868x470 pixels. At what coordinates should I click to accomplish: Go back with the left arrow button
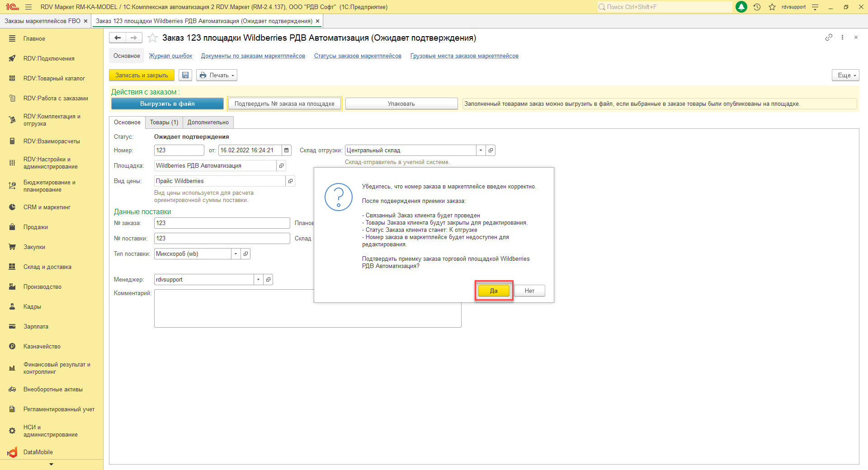[118, 38]
